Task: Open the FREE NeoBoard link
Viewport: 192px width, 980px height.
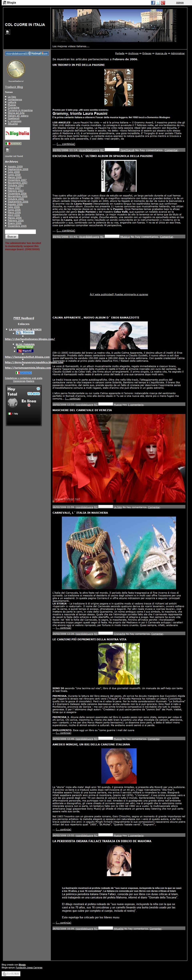Action: point(24,318)
